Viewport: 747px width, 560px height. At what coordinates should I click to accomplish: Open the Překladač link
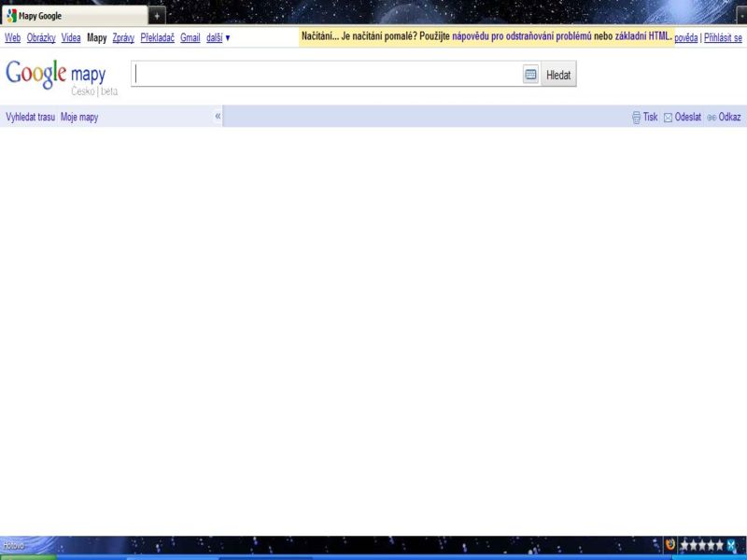coord(157,37)
